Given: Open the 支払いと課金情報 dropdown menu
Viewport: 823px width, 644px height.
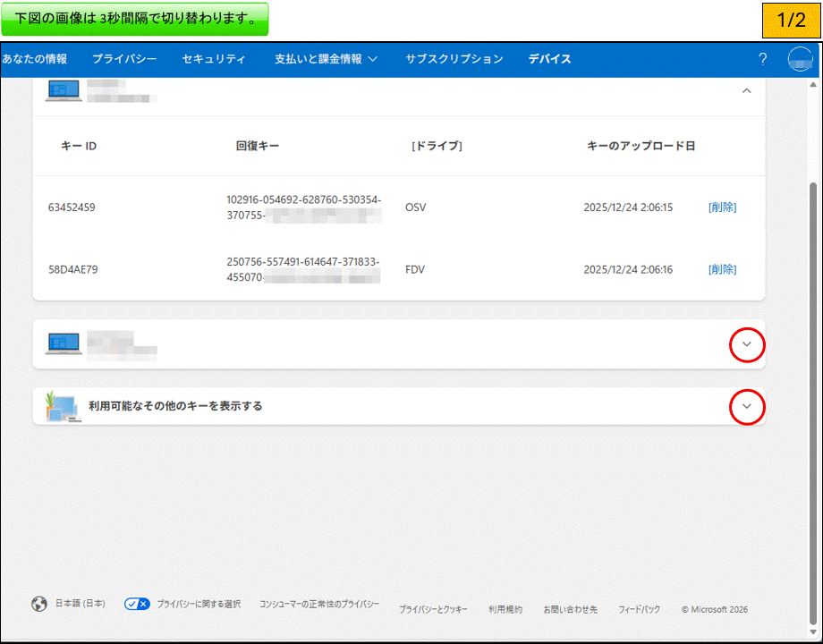Looking at the screenshot, I should pyautogui.click(x=325, y=59).
